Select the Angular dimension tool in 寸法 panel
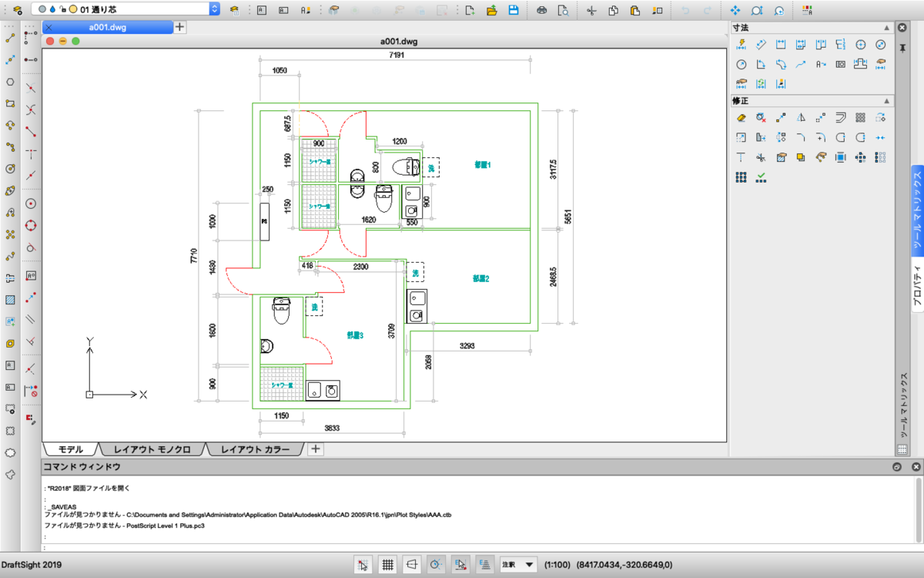924x578 pixels. [x=761, y=64]
